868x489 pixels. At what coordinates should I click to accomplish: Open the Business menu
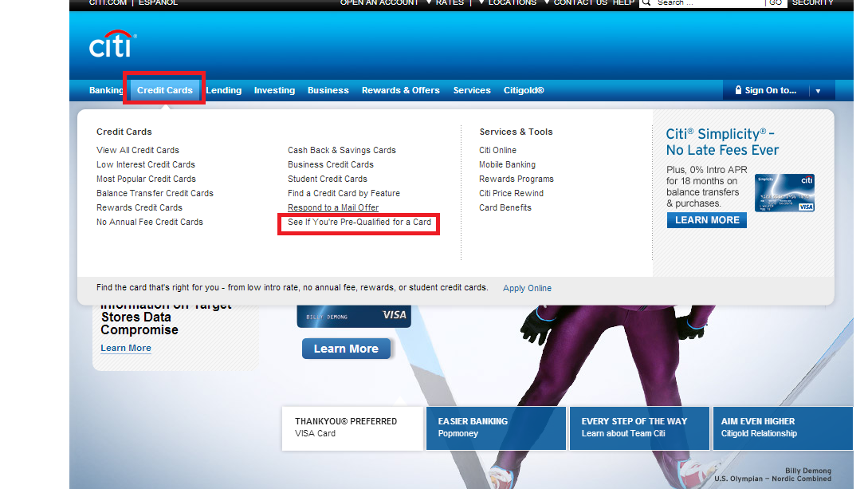pyautogui.click(x=328, y=90)
